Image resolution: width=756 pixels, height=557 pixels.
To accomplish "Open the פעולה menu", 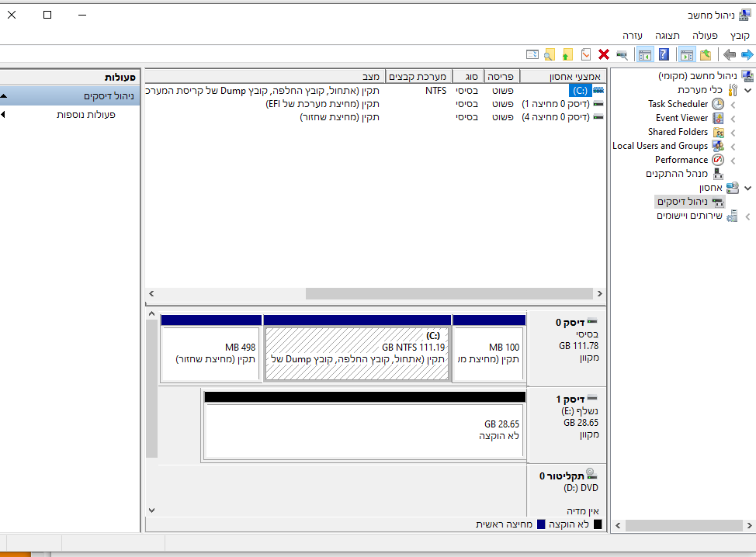I will (x=705, y=35).
